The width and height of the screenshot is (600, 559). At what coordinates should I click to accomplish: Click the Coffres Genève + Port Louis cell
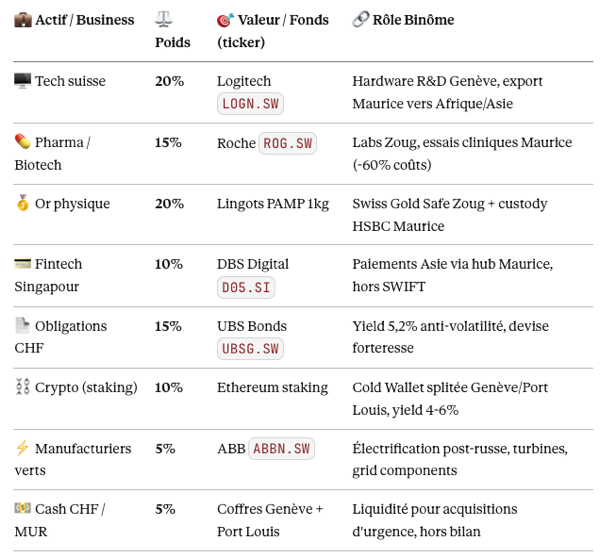click(x=270, y=520)
